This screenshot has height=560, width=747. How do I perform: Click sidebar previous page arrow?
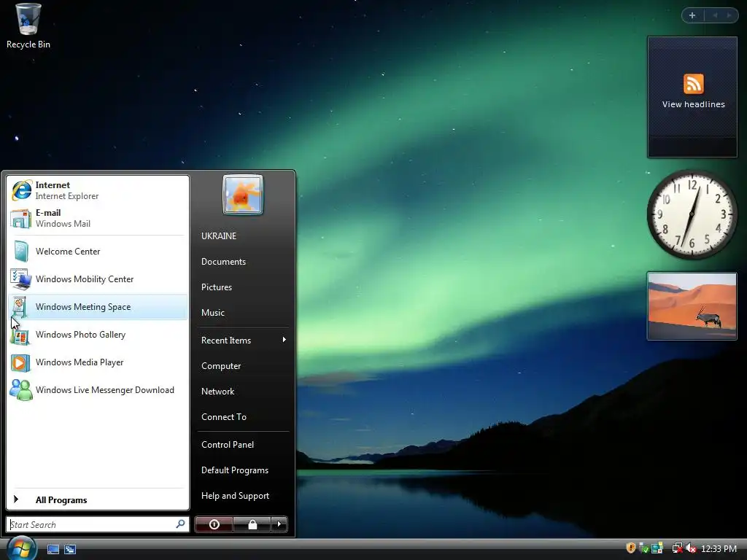pos(715,15)
